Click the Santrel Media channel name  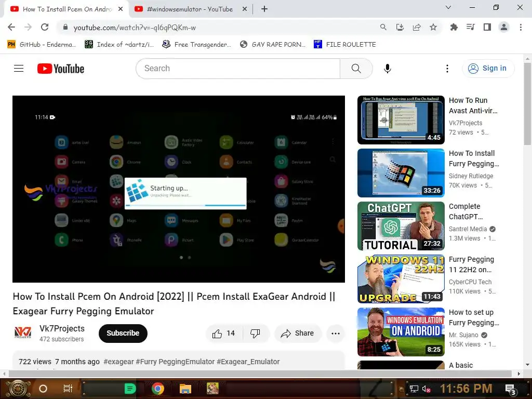[x=468, y=229]
